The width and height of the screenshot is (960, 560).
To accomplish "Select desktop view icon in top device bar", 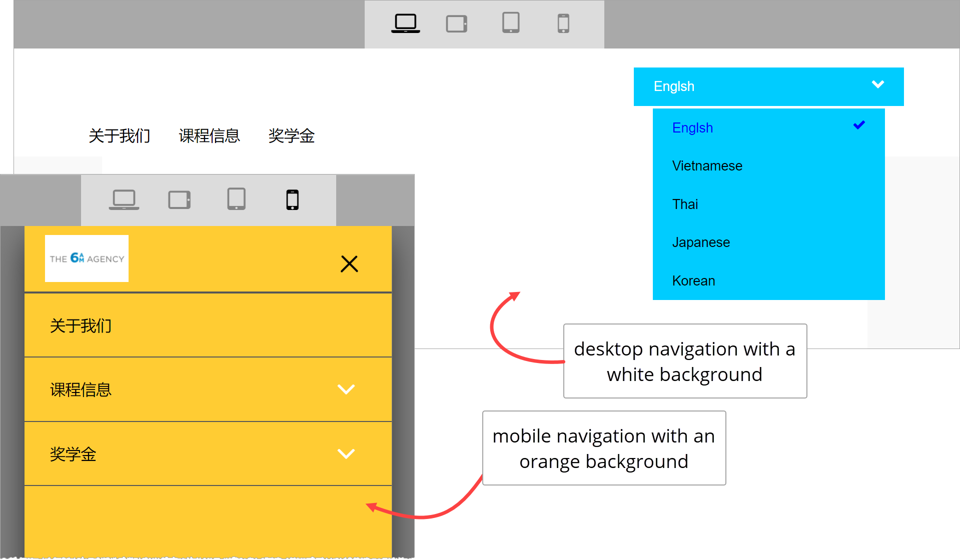I will 405,23.
